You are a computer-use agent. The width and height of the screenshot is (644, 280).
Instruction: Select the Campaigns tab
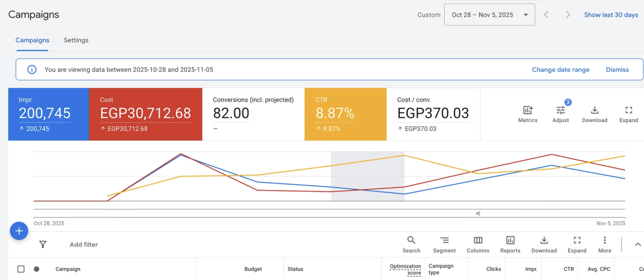32,40
